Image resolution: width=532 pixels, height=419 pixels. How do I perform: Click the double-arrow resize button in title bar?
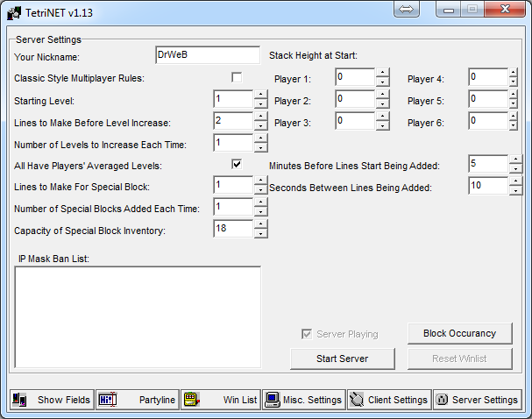[x=407, y=9]
